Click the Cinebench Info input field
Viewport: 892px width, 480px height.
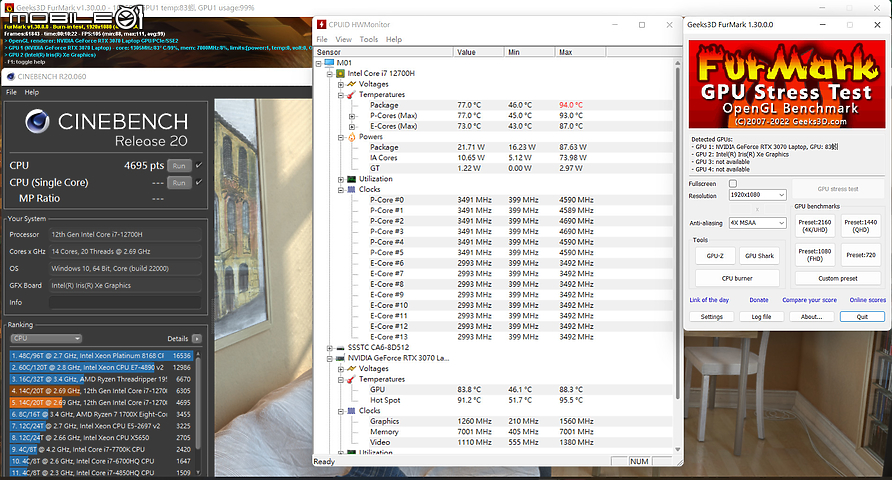125,302
